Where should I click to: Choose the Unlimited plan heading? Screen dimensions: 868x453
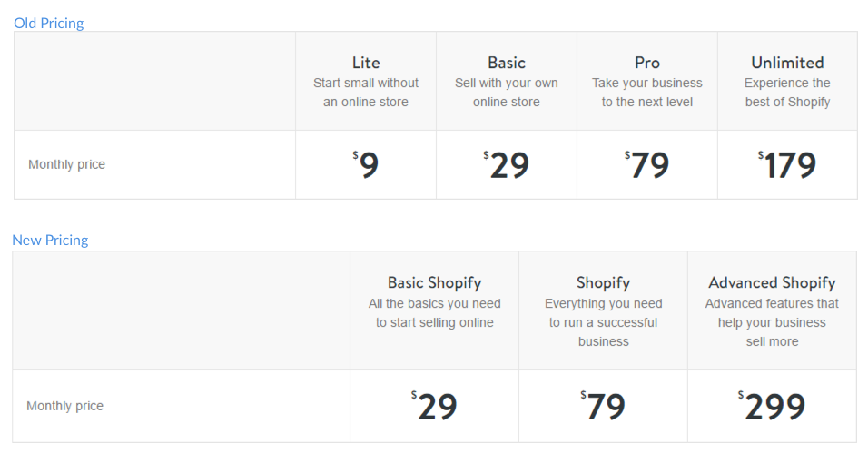pyautogui.click(x=787, y=63)
